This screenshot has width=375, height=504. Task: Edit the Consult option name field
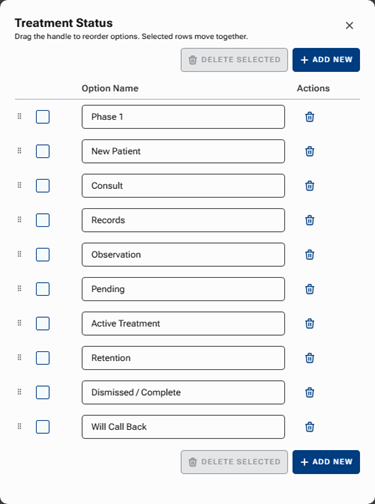[x=183, y=186]
